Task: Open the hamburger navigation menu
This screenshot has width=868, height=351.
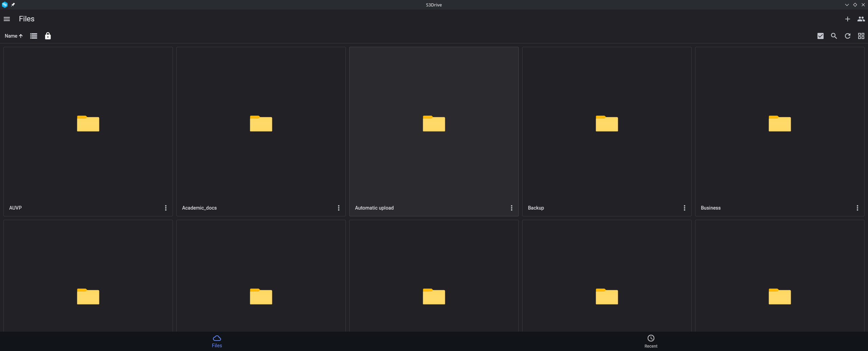Action: tap(7, 19)
